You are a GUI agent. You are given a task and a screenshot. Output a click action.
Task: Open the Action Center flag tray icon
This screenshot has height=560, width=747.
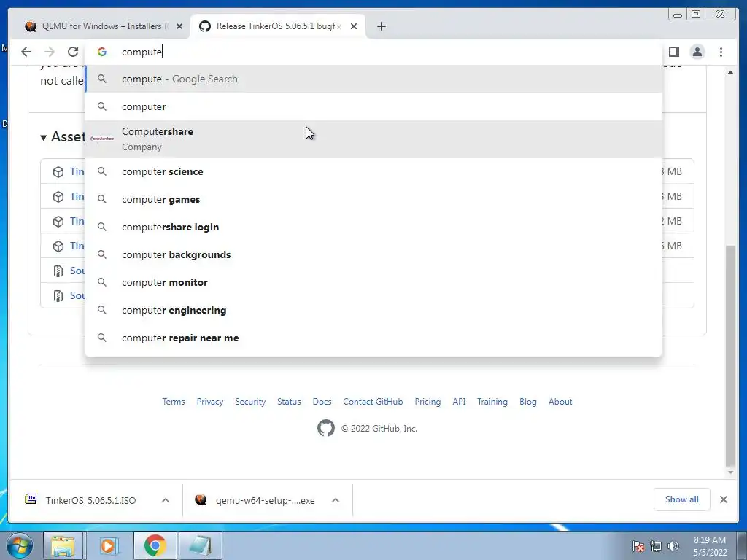638,546
